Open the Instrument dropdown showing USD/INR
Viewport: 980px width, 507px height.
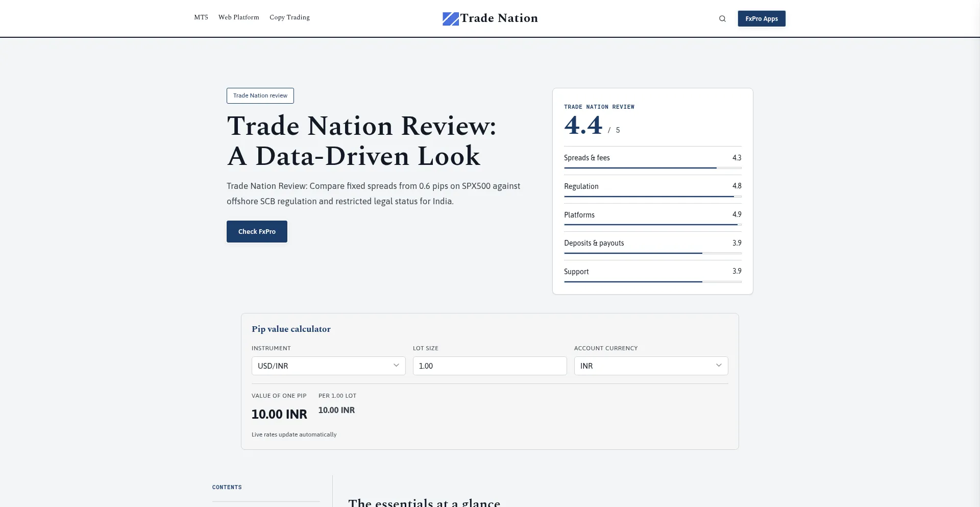[329, 366]
